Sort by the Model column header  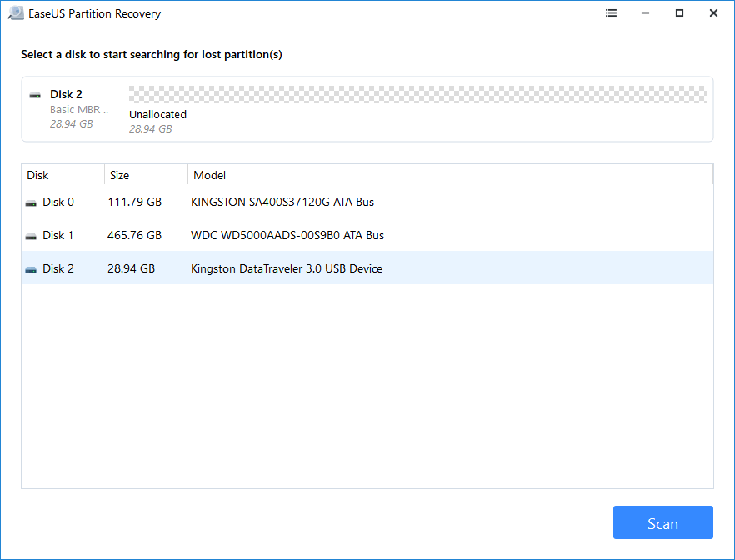tap(209, 175)
